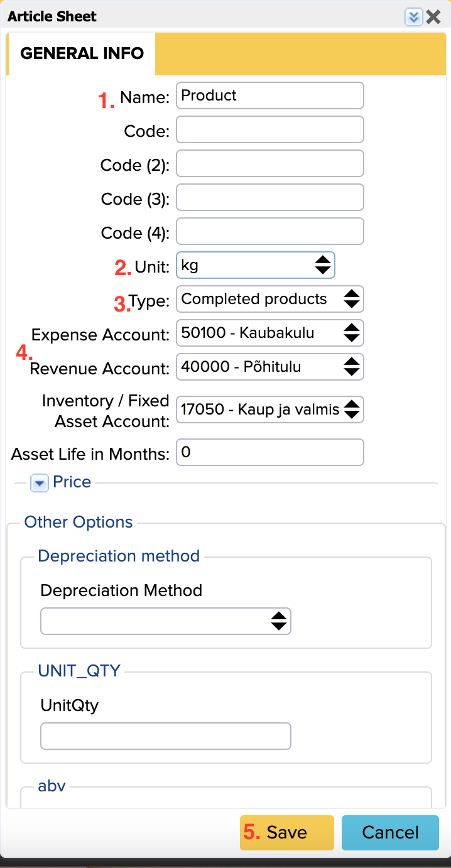Open the Depreciation Method dropdown
This screenshot has height=868, width=451.
pos(165,621)
